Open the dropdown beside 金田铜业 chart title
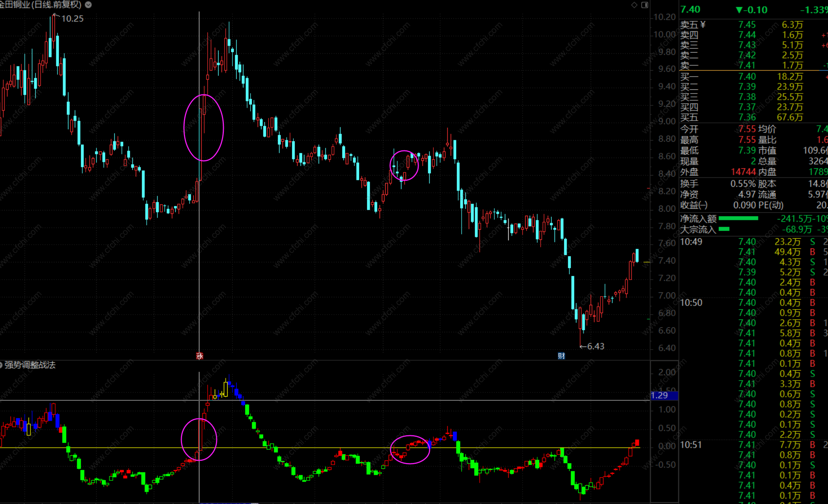This screenshot has height=504, width=828. coord(88,5)
